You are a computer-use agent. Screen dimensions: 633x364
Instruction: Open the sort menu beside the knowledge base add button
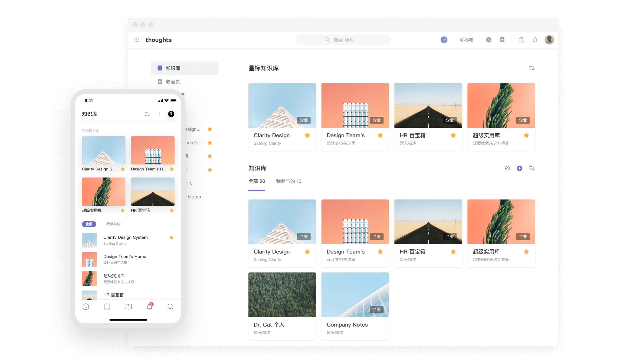(532, 168)
